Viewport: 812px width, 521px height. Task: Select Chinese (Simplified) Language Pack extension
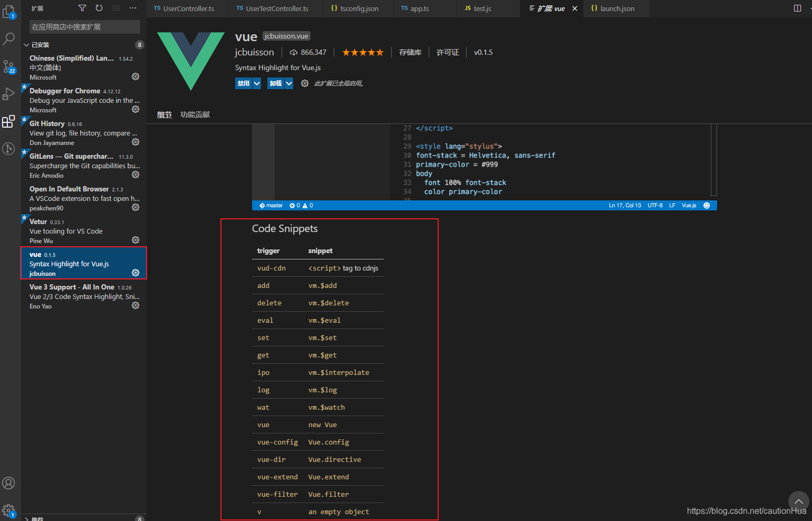coord(84,67)
